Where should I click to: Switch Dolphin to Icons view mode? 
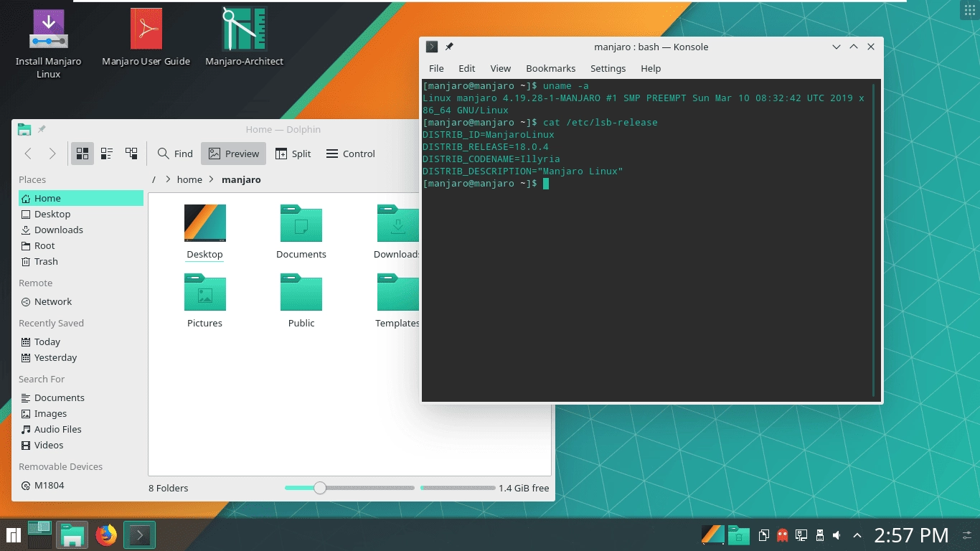click(x=83, y=154)
